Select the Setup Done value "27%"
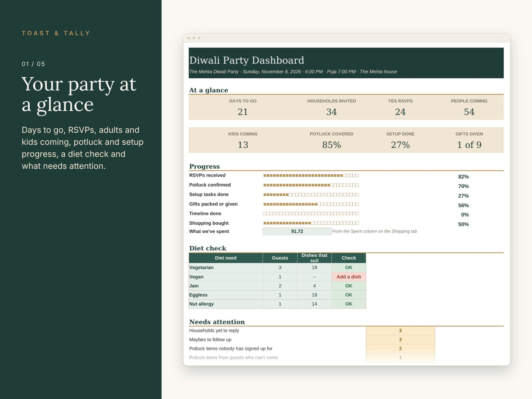This screenshot has height=399, width=532. point(400,145)
